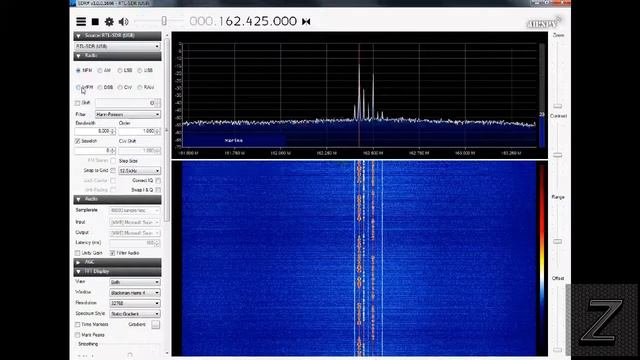Enable the Mark Peaks checkbox
640x360 pixels.
tap(78, 335)
